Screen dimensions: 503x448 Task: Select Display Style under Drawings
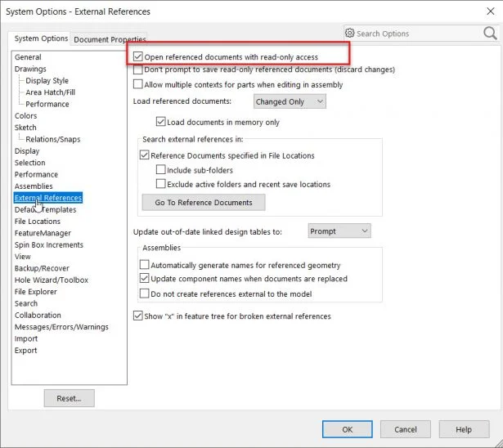click(47, 81)
